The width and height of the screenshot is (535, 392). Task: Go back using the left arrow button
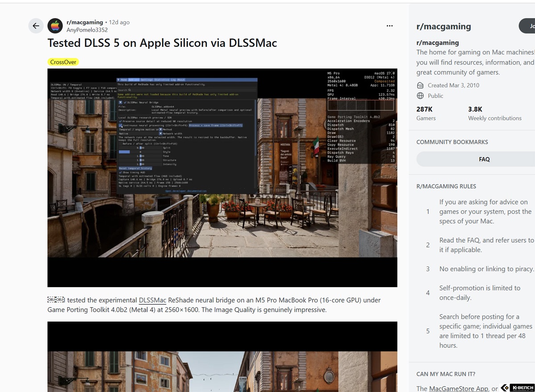[x=36, y=26]
